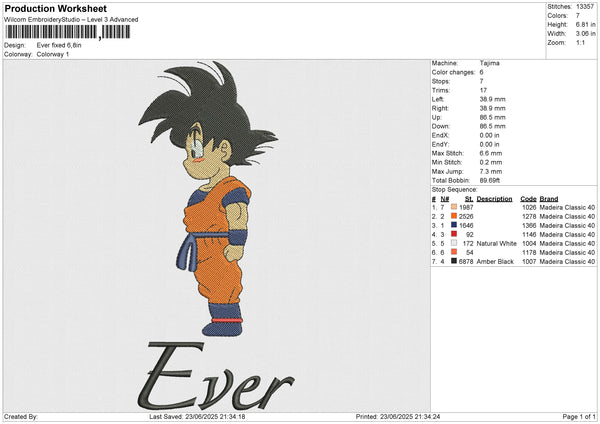Click thread code 1004
Image resolution: width=600 pixels, height=424 pixels.
(x=529, y=244)
